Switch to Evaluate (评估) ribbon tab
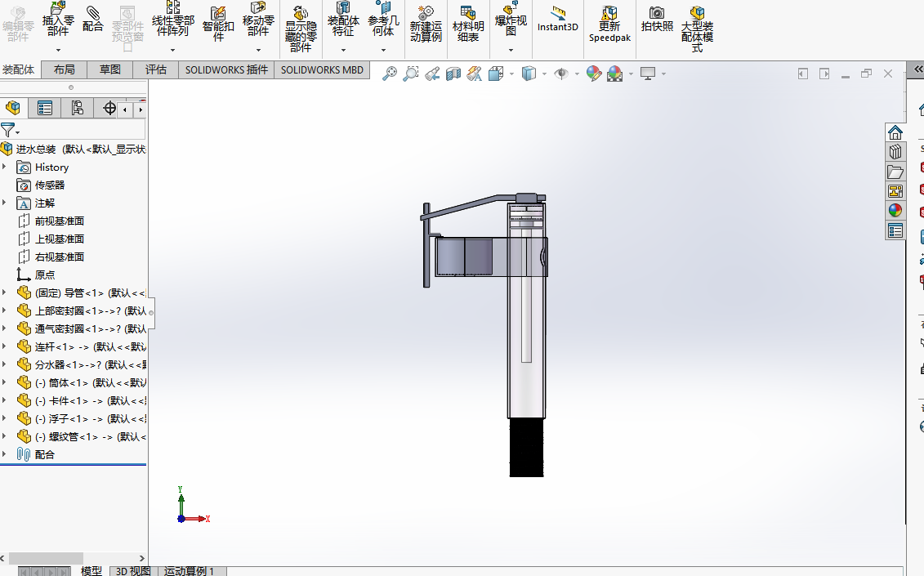 pos(156,69)
